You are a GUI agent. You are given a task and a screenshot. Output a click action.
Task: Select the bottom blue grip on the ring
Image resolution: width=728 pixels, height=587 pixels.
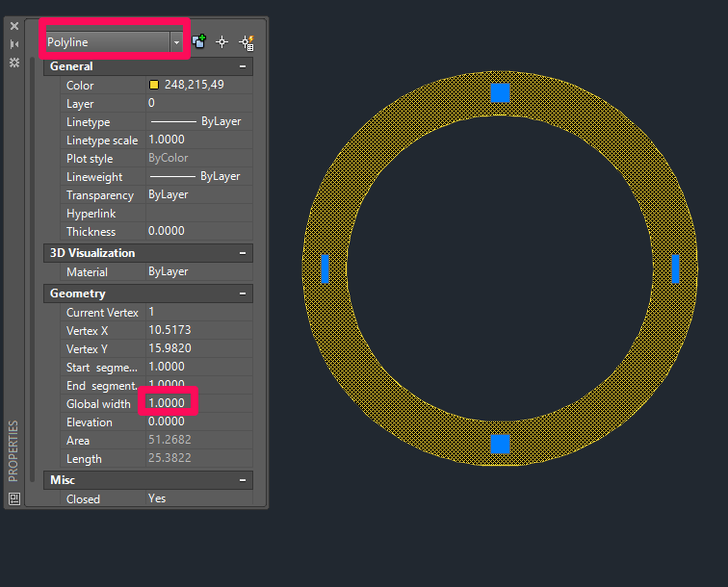click(x=500, y=444)
